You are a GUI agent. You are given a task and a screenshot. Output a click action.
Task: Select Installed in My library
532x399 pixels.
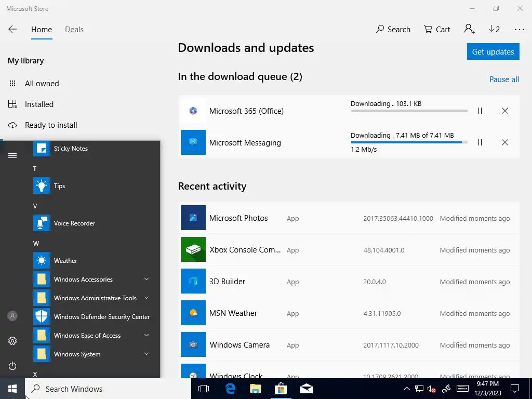click(39, 104)
